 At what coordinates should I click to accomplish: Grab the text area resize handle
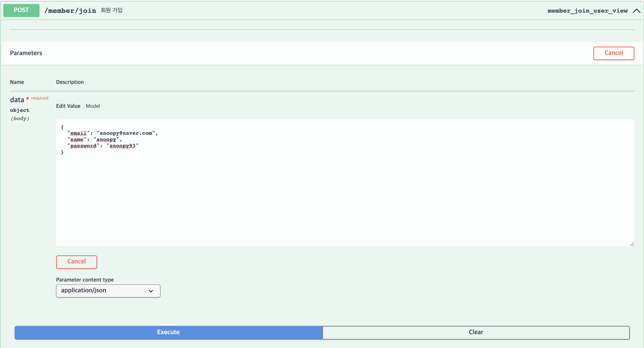(632, 244)
